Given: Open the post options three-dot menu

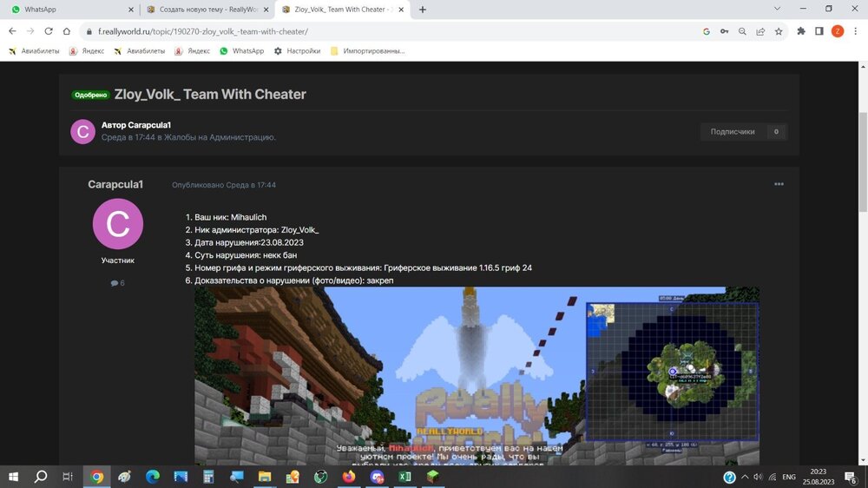Looking at the screenshot, I should coord(779,184).
